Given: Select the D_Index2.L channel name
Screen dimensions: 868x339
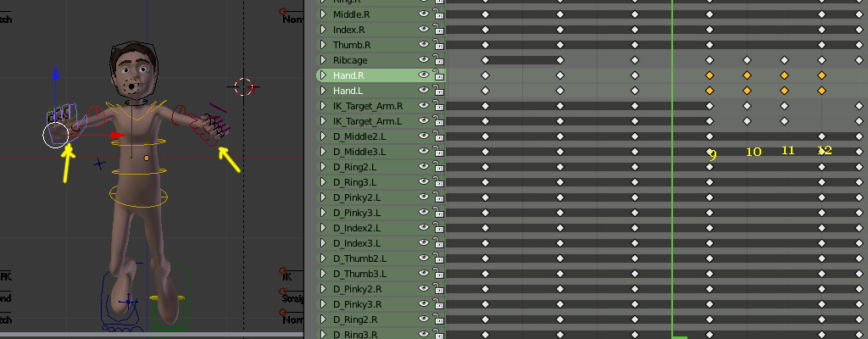Looking at the screenshot, I should pos(357,228).
